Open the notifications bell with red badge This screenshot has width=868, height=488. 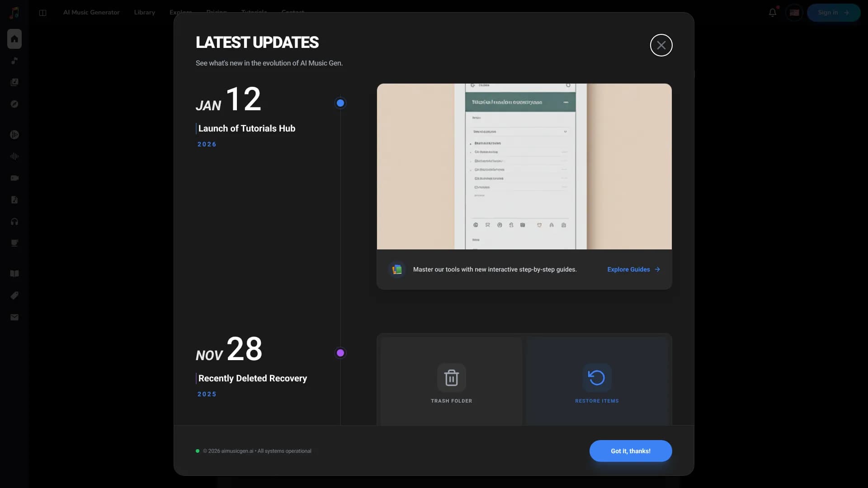coord(772,12)
